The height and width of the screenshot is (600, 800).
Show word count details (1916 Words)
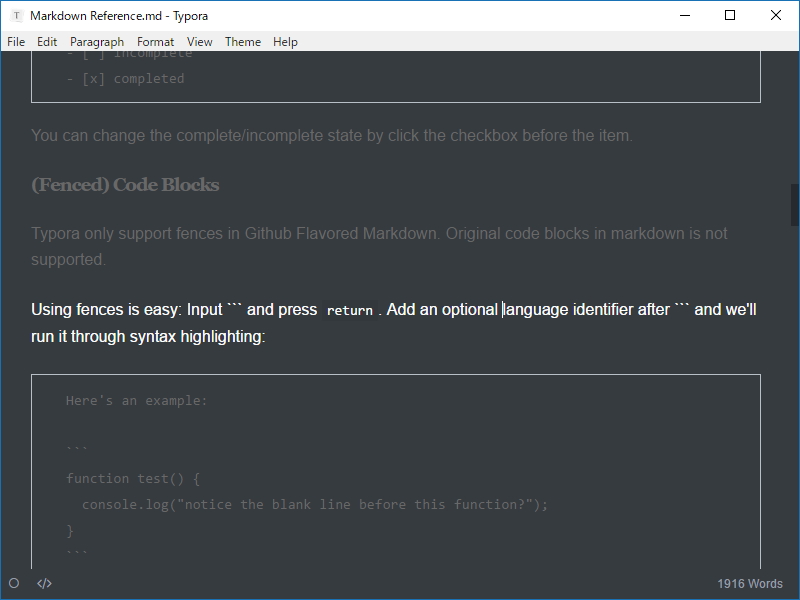749,583
